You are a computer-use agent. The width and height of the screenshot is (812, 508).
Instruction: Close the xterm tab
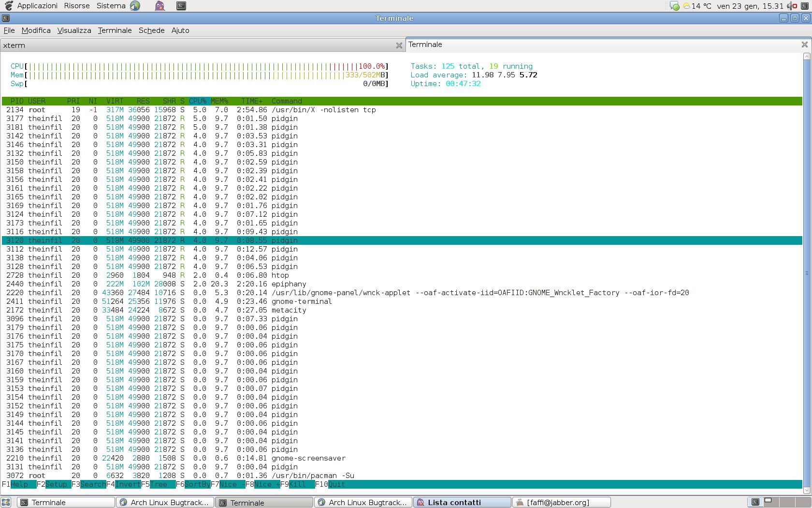click(399, 45)
